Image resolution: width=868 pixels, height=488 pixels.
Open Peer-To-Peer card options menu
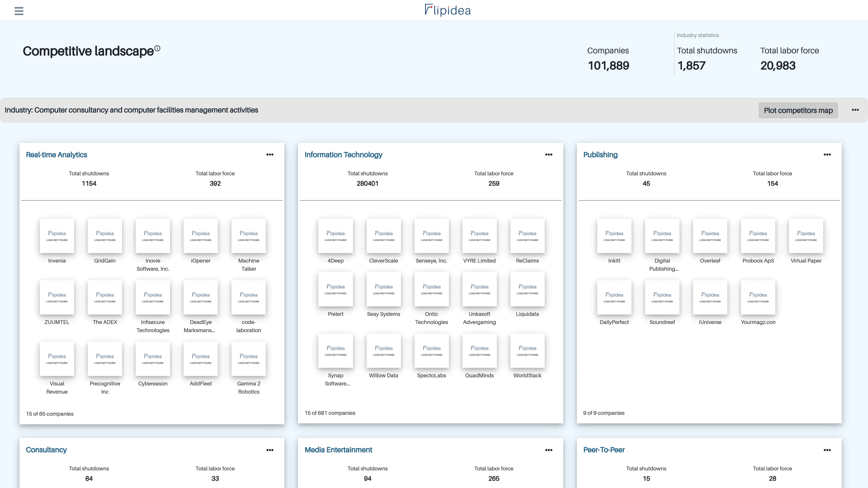(827, 450)
